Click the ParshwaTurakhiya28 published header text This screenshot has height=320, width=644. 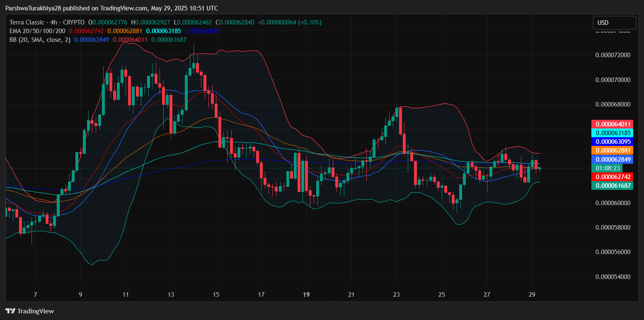tap(111, 8)
